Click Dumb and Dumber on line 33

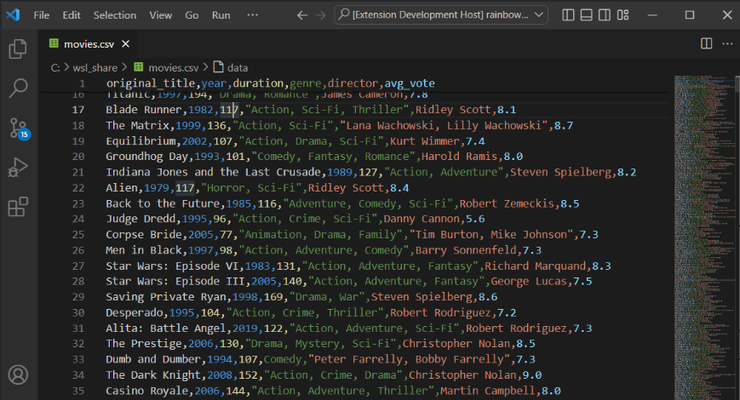coord(153,359)
